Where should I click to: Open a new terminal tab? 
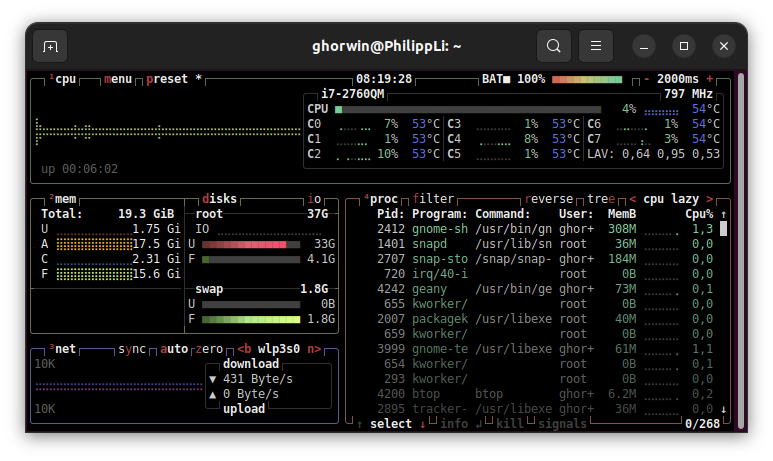(50, 46)
